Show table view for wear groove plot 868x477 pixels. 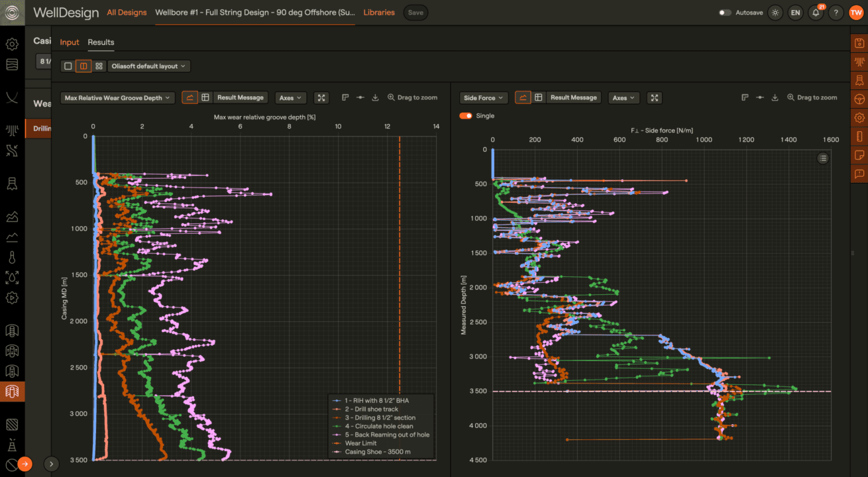[x=205, y=98]
